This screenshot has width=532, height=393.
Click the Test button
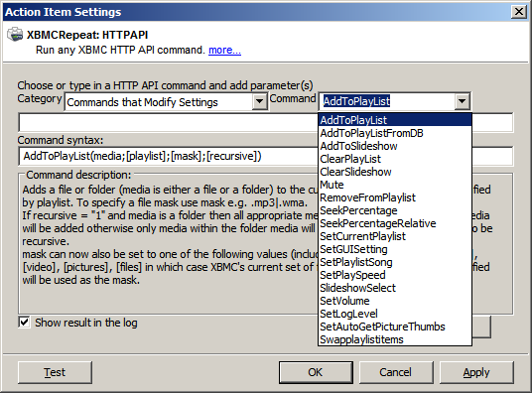coord(55,372)
